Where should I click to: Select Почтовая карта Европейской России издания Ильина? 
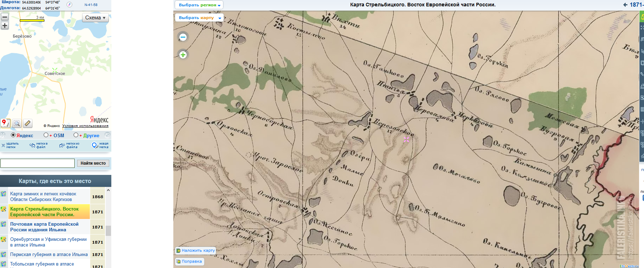44,227
